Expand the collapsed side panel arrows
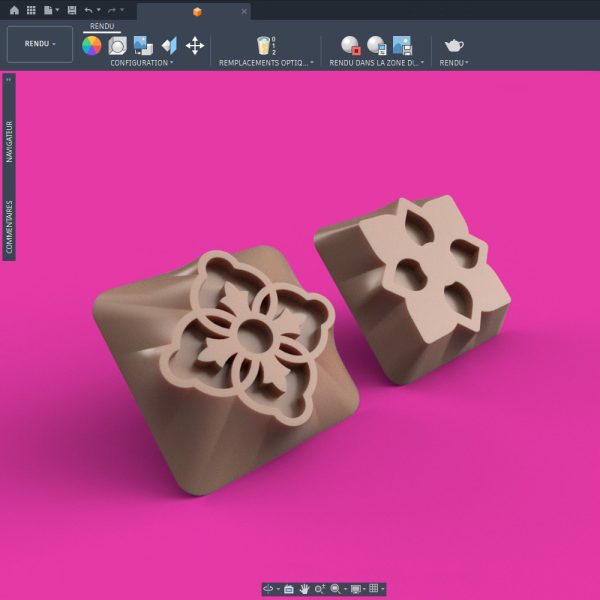Image resolution: width=600 pixels, height=600 pixels. [x=8, y=79]
